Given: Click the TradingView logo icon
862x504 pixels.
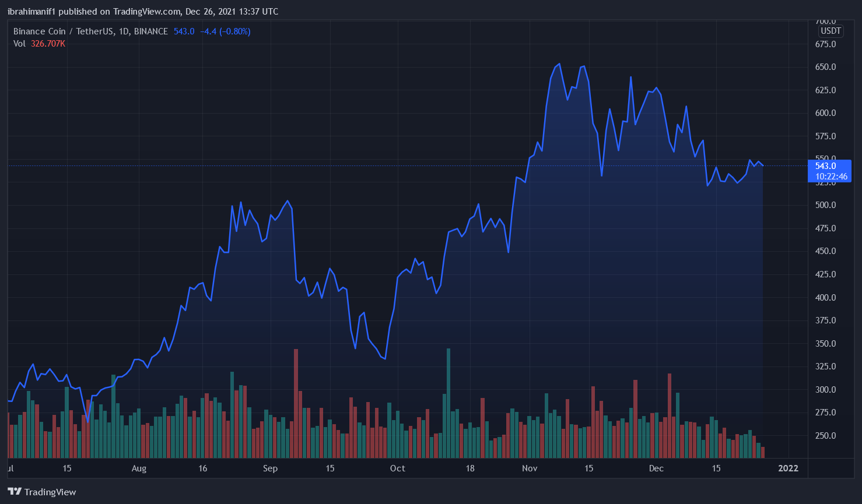Looking at the screenshot, I should coord(15,492).
